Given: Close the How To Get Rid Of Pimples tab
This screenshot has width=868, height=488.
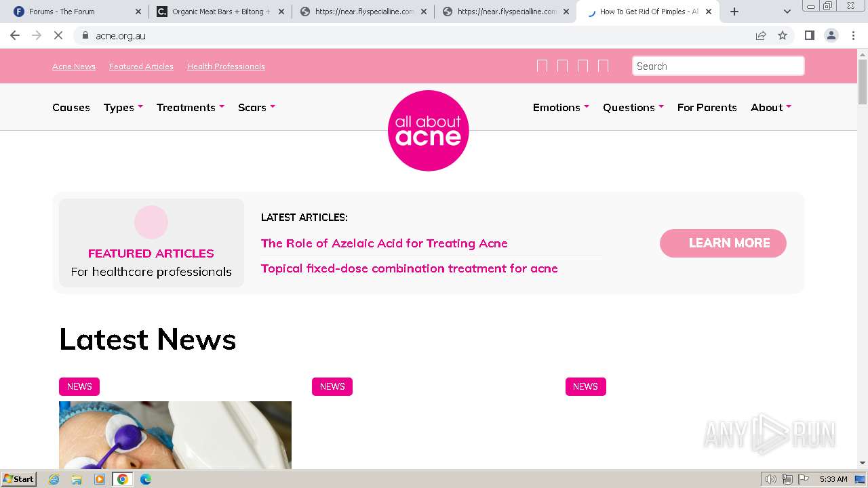Looking at the screenshot, I should point(709,12).
